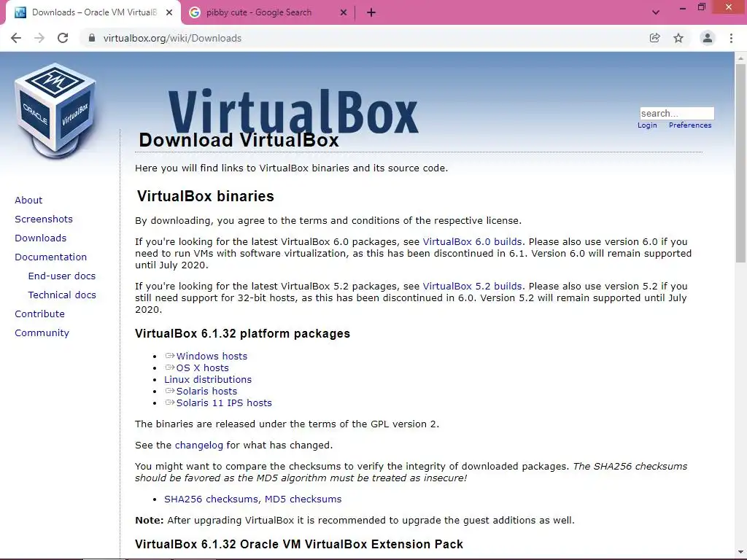
Task: Click the external-link icon beside Windows hosts
Action: tap(170, 356)
